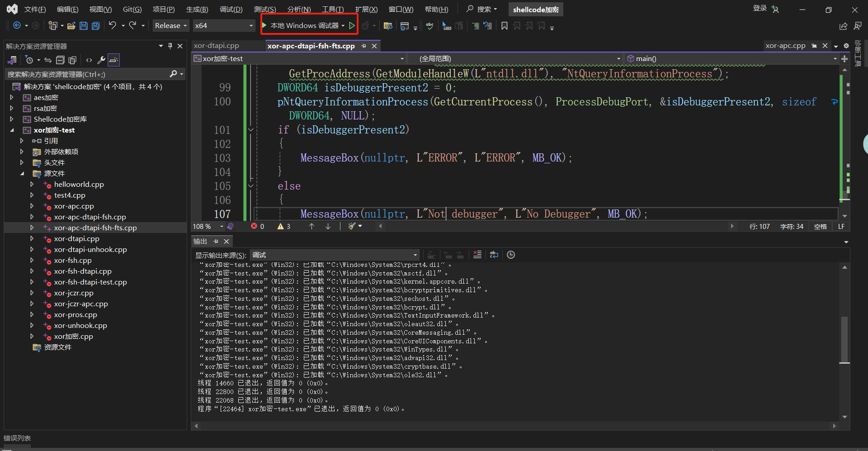The height and width of the screenshot is (451, 868).
Task: Toggle auto-hide pin of Solution Explorer
Action: click(x=170, y=46)
